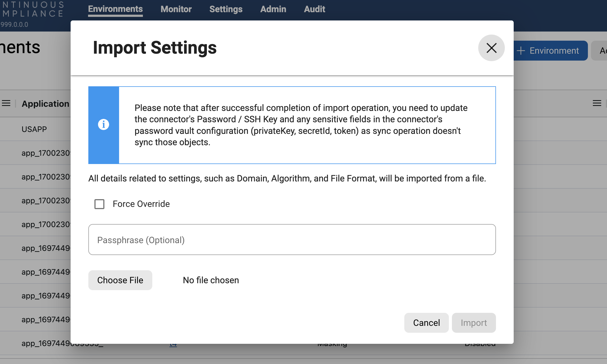Click the No file chosen label
The image size is (607, 364).
coord(210,280)
